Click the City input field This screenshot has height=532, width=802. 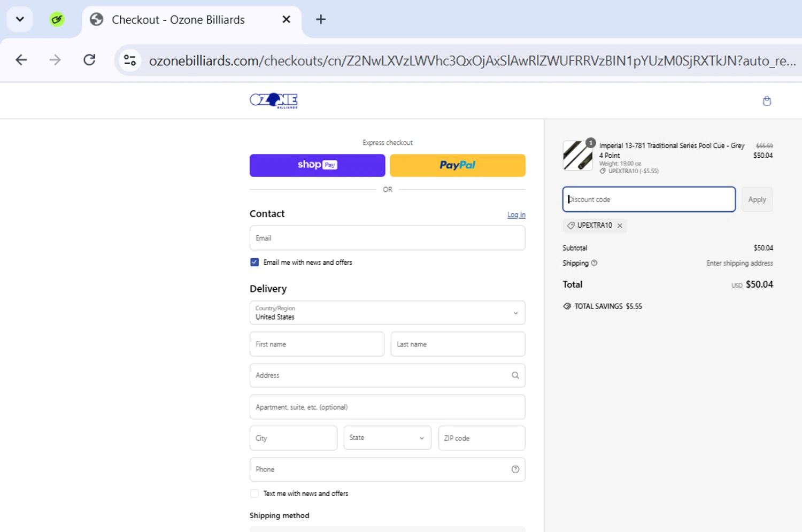[x=294, y=438]
